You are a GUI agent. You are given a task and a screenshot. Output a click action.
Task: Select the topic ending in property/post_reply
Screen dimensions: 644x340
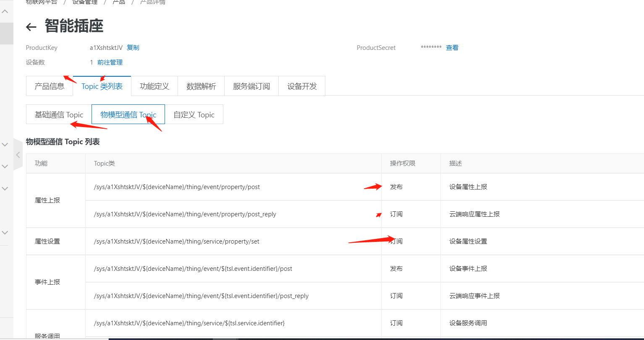tap(185, 214)
